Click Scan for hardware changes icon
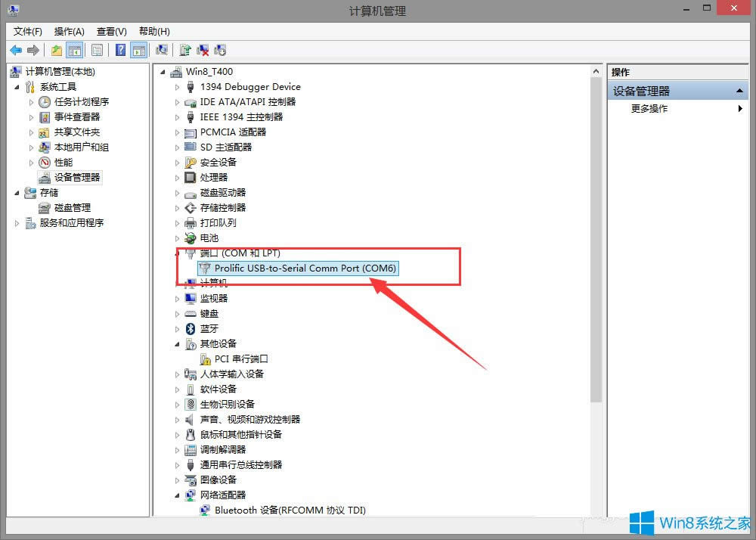This screenshot has height=540, width=756. 161,50
